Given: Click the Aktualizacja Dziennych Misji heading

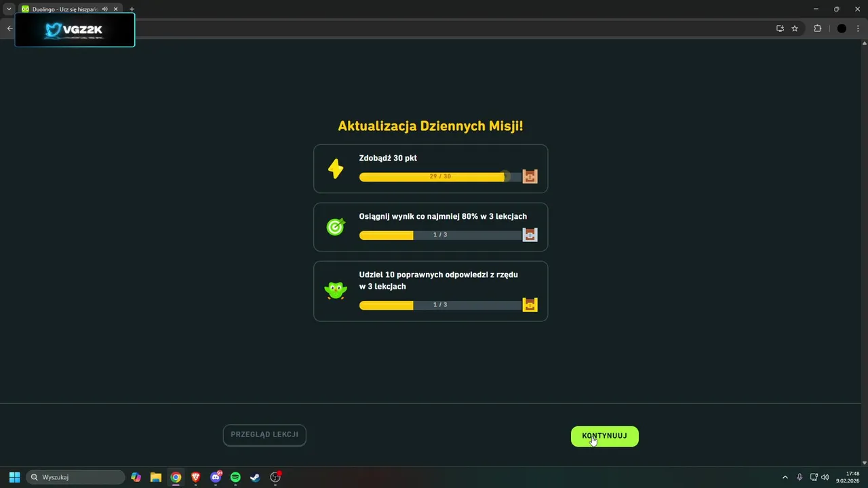Looking at the screenshot, I should (431, 126).
